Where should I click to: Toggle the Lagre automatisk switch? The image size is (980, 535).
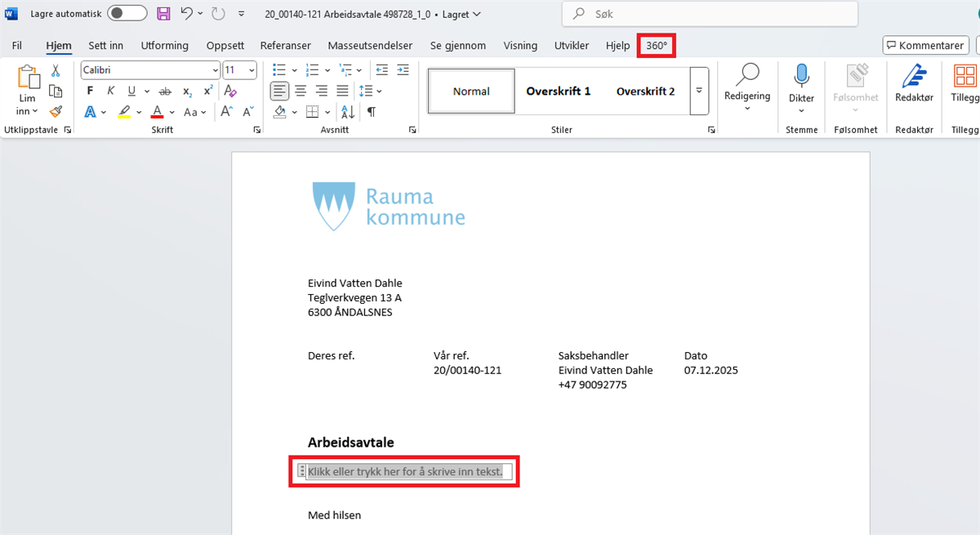click(127, 14)
